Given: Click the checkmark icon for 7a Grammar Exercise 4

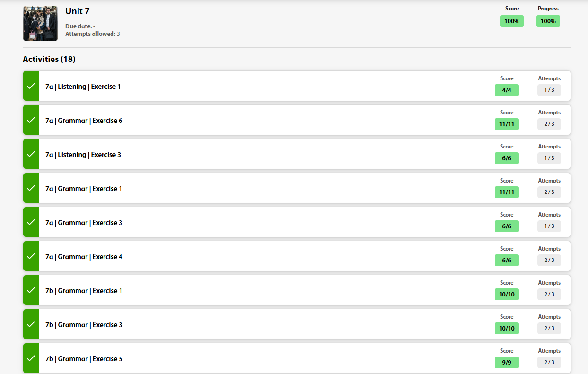Looking at the screenshot, I should (x=31, y=256).
